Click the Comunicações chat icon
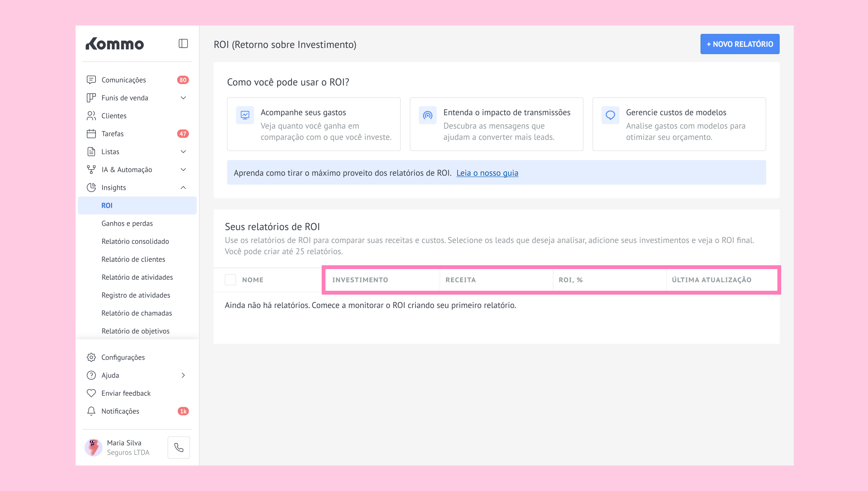 click(x=91, y=80)
